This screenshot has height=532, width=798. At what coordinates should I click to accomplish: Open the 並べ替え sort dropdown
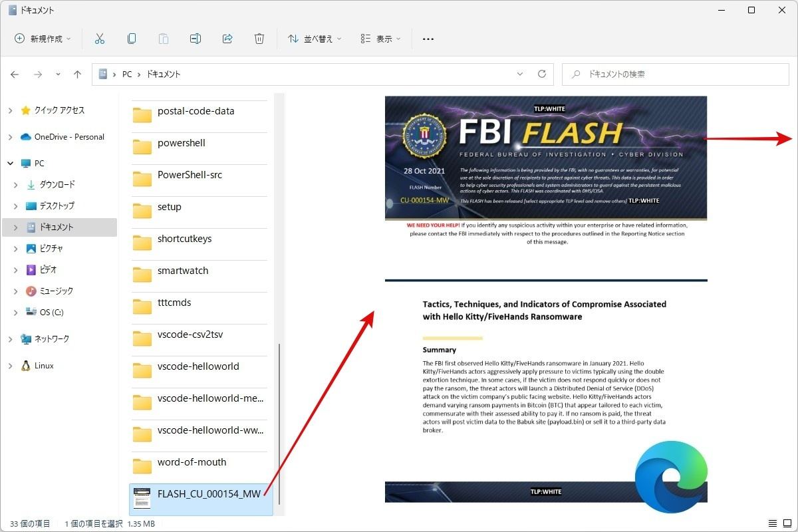pyautogui.click(x=315, y=39)
